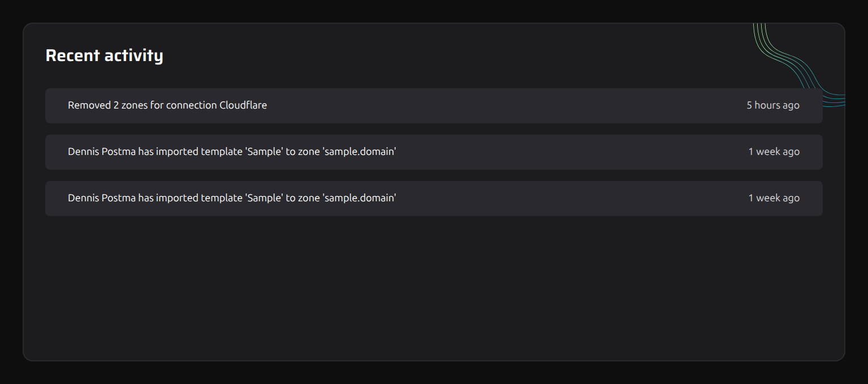Screen dimensions: 868x384
Task: Click "has imported template" text in middle entry
Action: [191, 152]
